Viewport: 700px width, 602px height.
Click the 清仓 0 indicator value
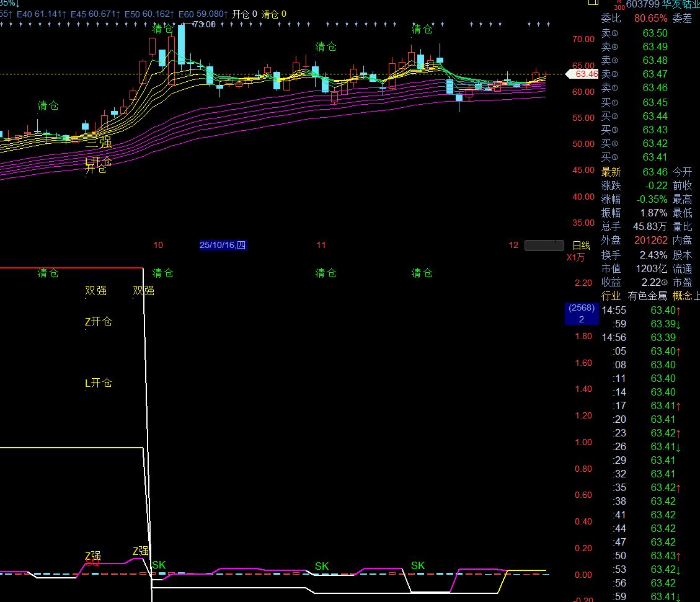(x=273, y=14)
